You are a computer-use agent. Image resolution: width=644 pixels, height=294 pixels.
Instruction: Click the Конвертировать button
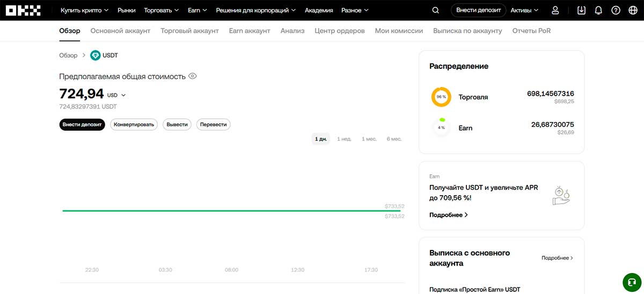134,124
